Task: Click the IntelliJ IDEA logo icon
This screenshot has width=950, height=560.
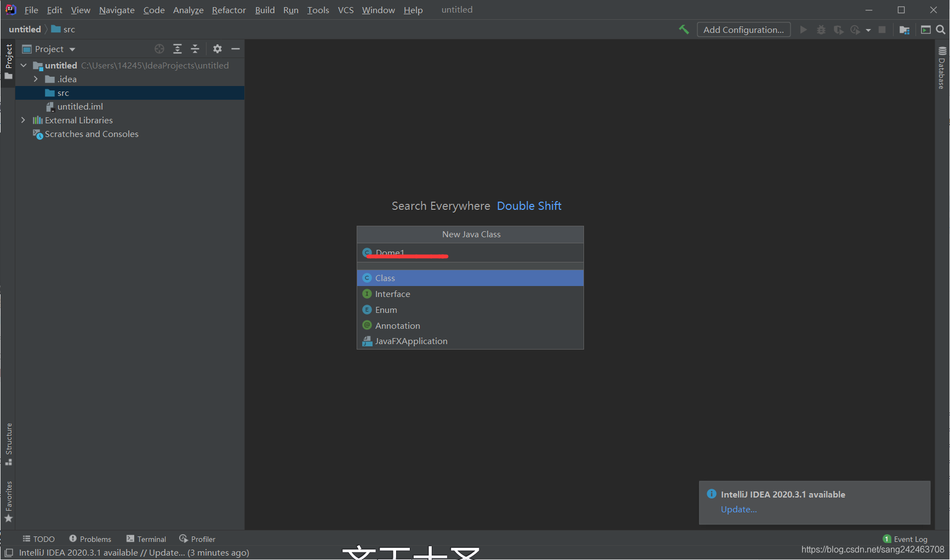Action: click(x=10, y=9)
